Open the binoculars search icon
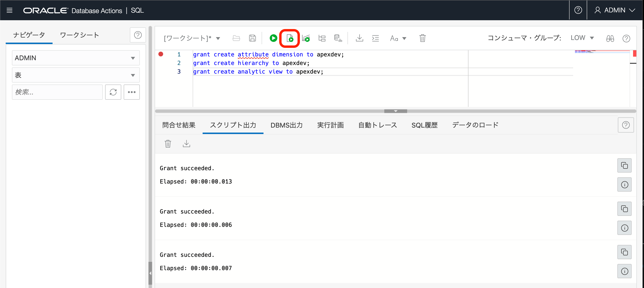Screen dimensions: 644x288 pos(610,39)
